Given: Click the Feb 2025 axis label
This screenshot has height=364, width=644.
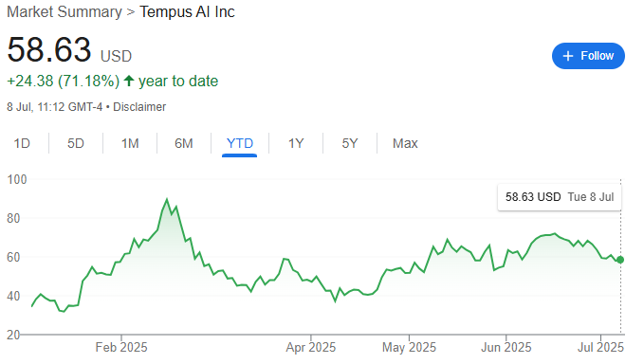Looking at the screenshot, I should pyautogui.click(x=121, y=348).
